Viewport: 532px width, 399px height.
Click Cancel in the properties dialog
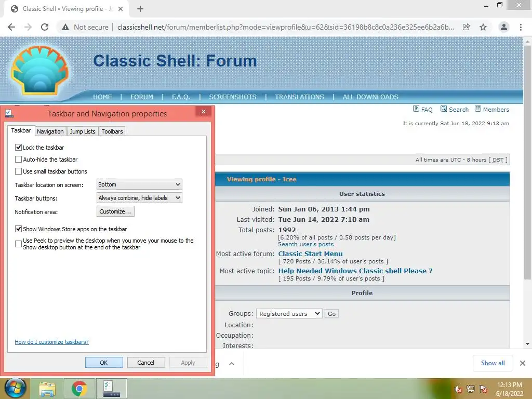pos(146,362)
